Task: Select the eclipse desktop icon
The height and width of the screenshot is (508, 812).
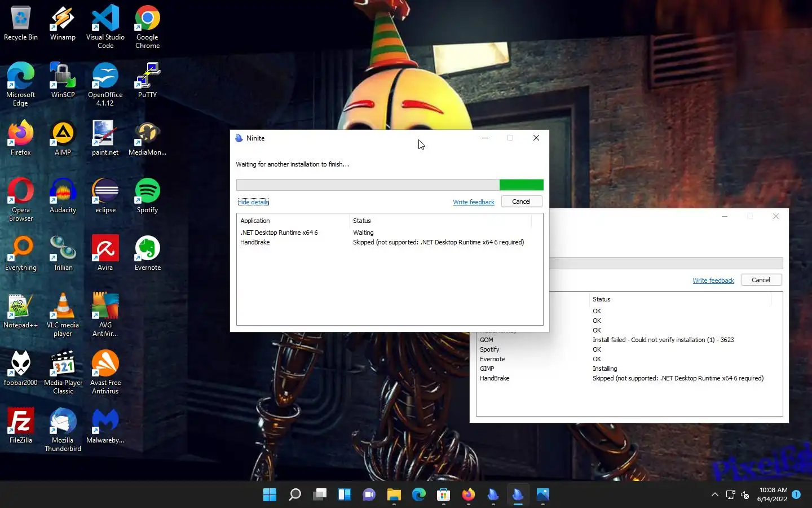Action: point(105,195)
